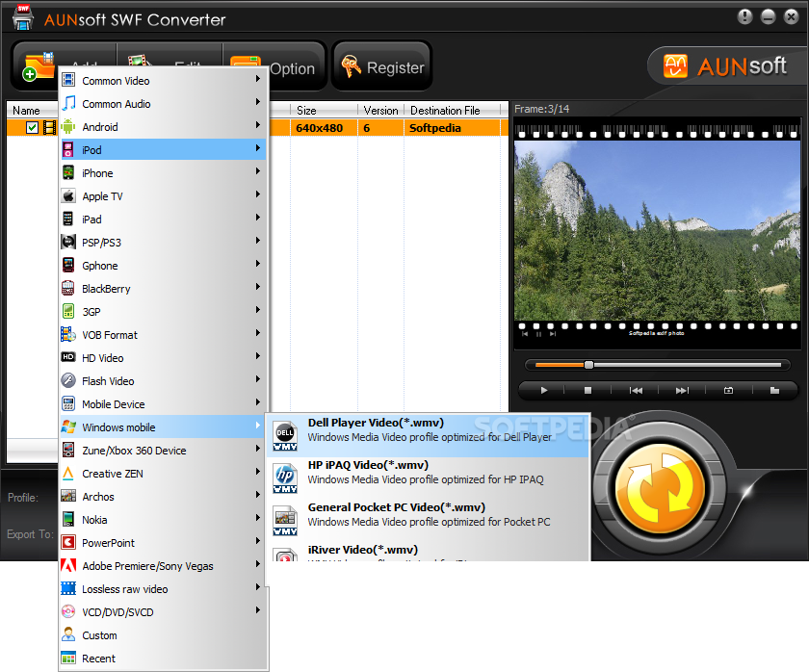The image size is (809, 672).
Task: Click the help exclamation button in title bar
Action: pos(744,16)
